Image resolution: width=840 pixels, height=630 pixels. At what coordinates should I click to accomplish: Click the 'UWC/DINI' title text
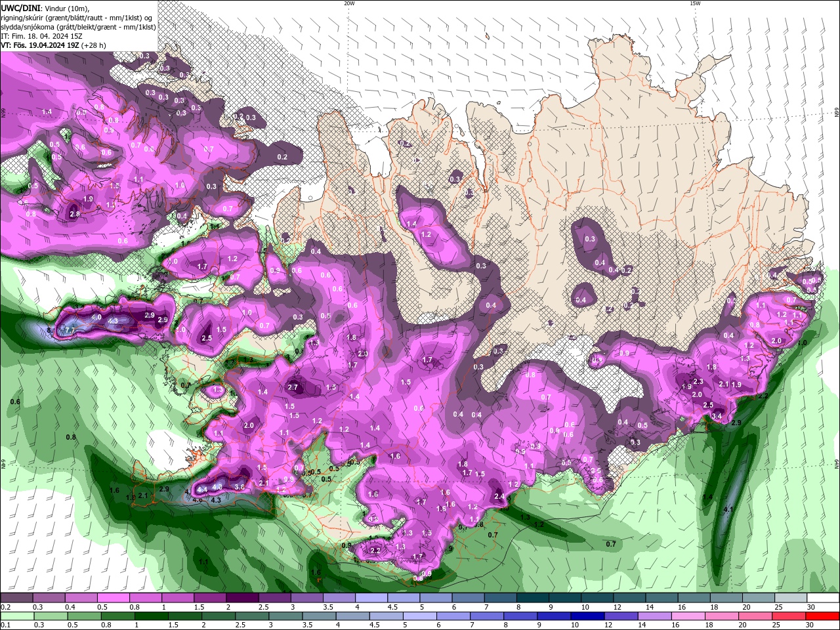point(20,8)
